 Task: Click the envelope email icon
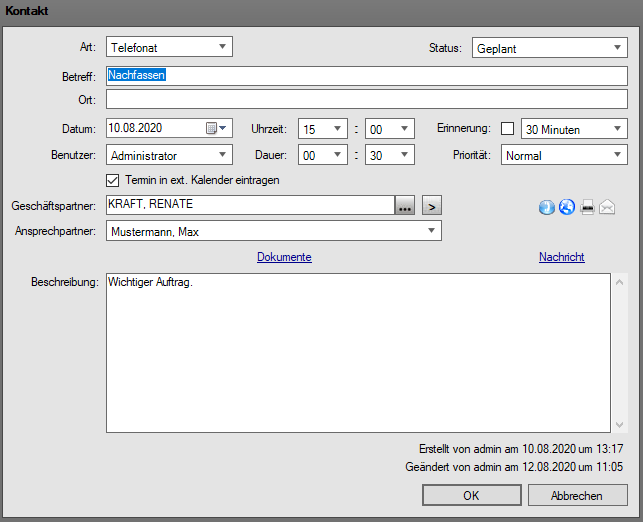point(606,207)
